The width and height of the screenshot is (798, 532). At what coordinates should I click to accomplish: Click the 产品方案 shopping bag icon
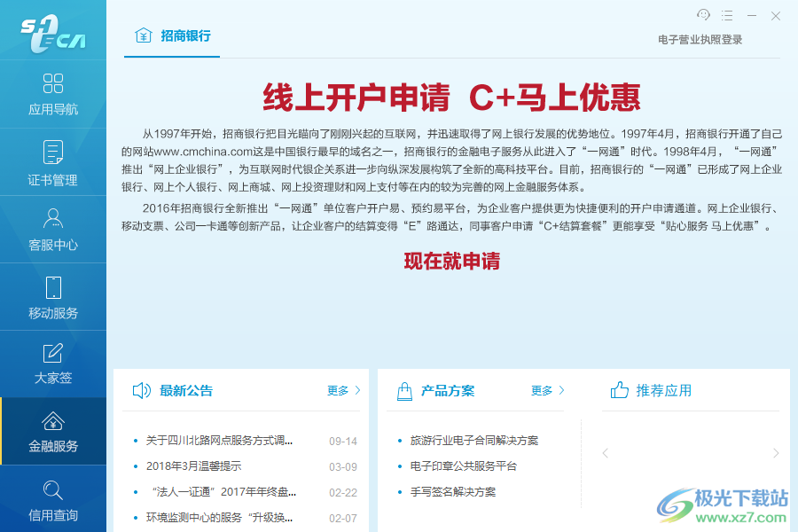[404, 391]
